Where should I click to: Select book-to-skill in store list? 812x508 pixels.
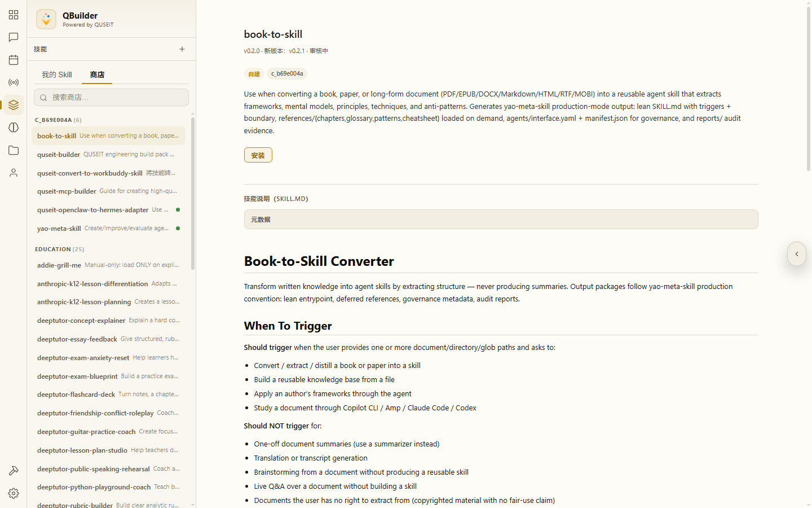[x=108, y=136]
